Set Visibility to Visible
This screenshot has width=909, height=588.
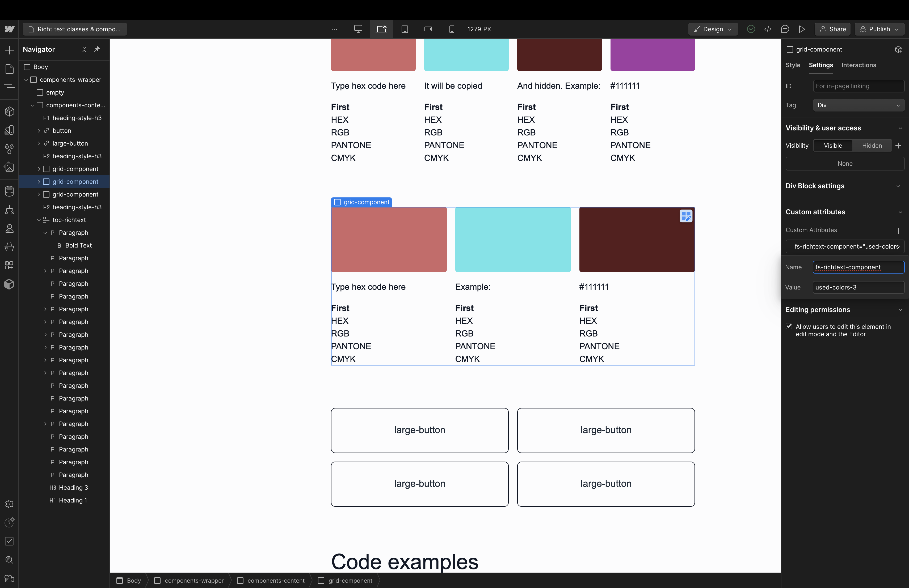click(833, 145)
